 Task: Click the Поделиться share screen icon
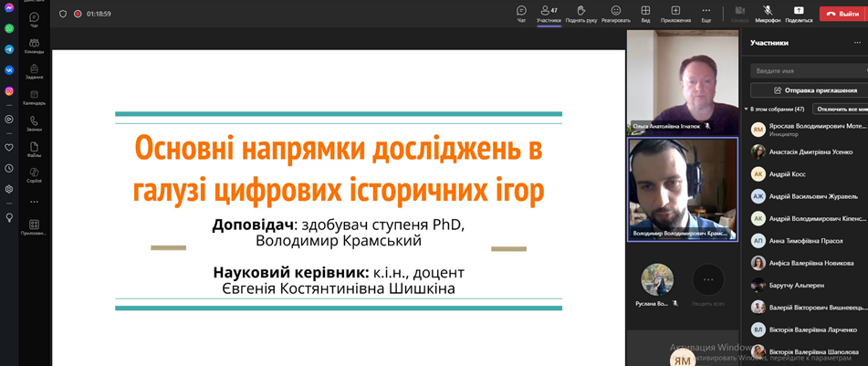pos(799,13)
